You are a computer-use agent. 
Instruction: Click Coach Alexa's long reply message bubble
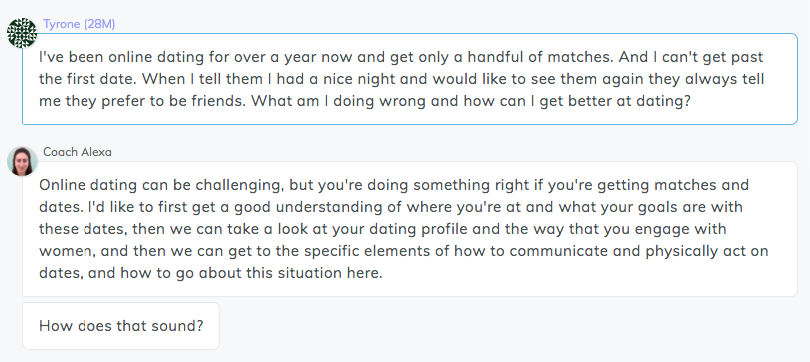[410, 229]
